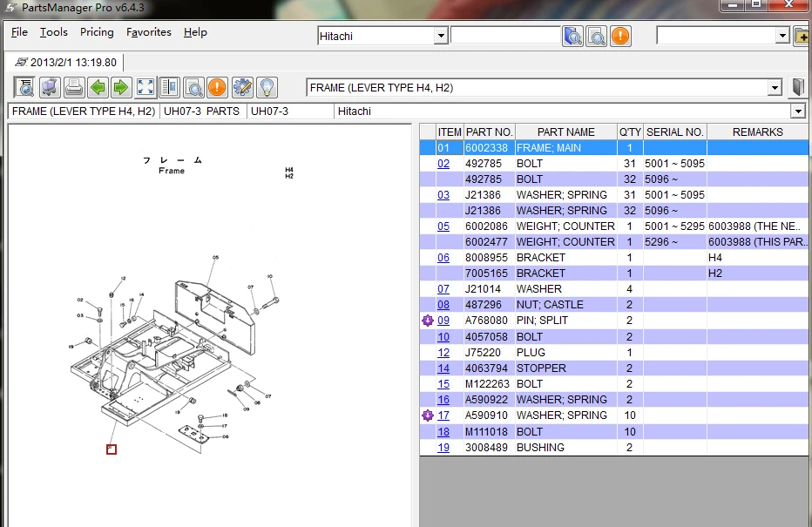
Task: Click the REMARKS column header
Action: (758, 132)
